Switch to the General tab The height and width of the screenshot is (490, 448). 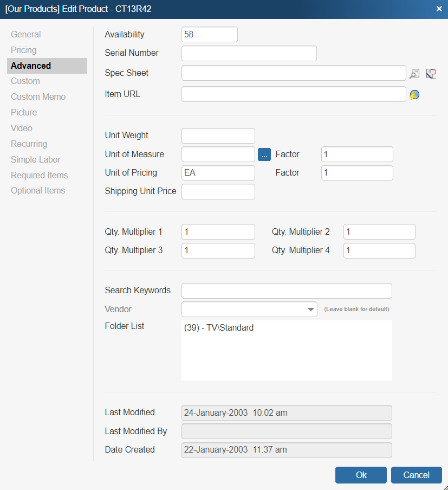(26, 34)
